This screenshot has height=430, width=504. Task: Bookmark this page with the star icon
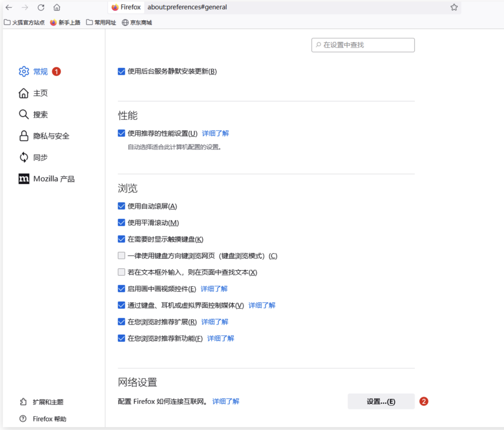point(454,7)
